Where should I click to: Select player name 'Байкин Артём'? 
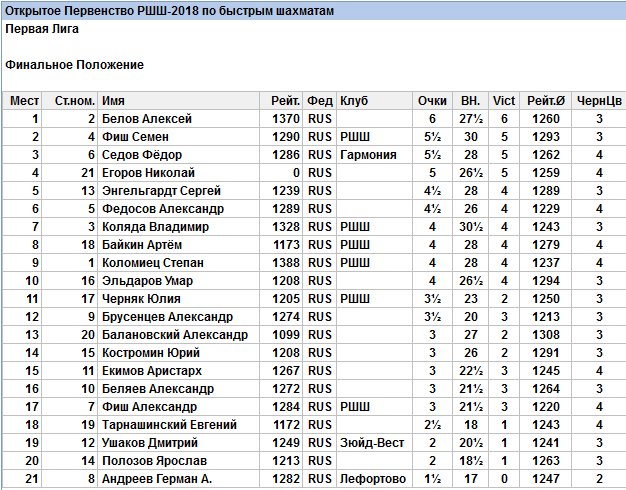(x=142, y=244)
